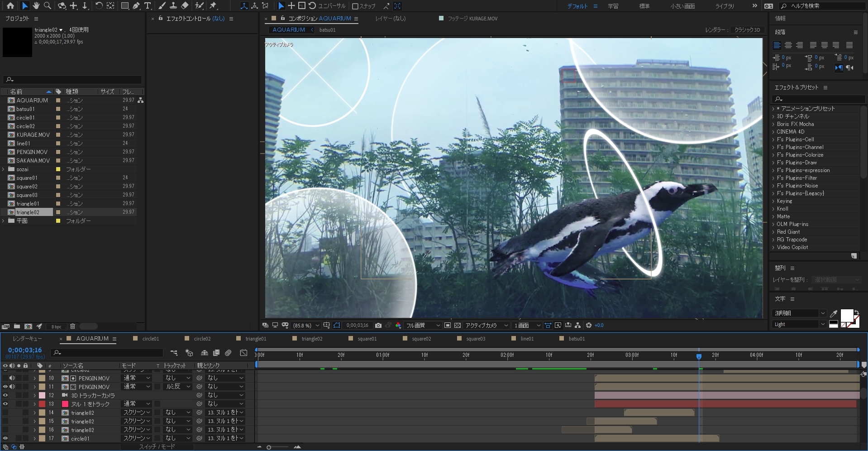This screenshot has height=451, width=868.
Task: Toggle the transparency grid in the viewer
Action: click(458, 325)
